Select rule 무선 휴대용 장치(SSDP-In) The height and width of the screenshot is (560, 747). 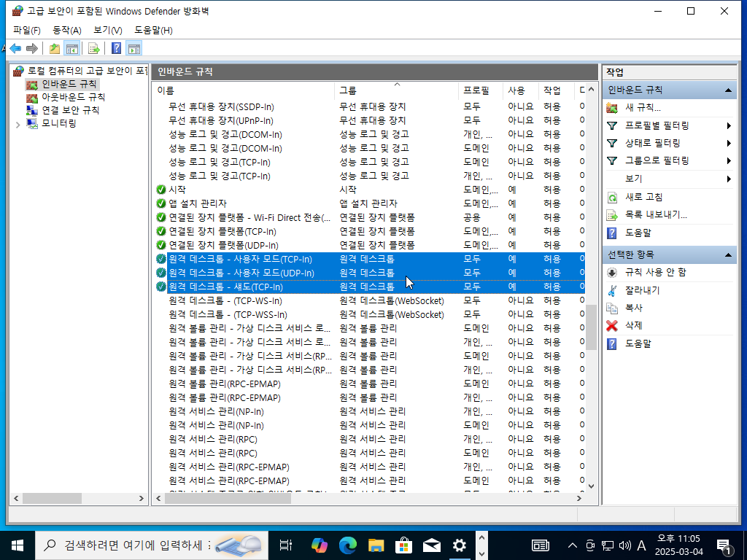(x=368, y=107)
